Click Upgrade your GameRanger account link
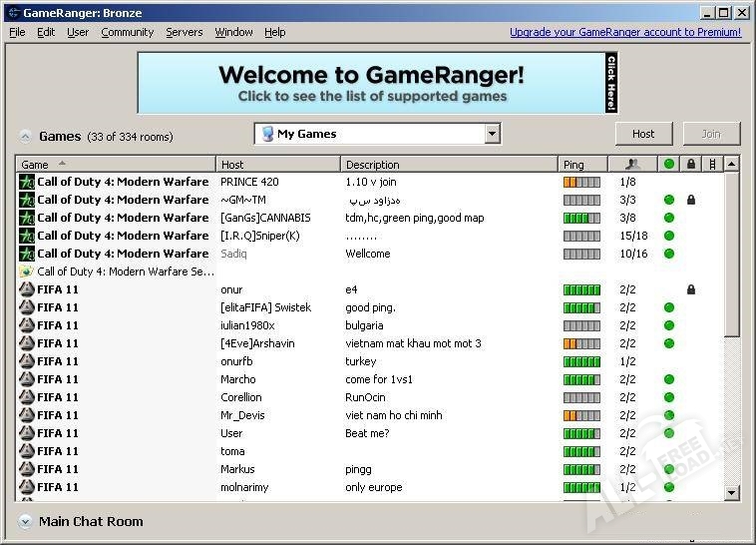756x545 pixels. click(625, 32)
